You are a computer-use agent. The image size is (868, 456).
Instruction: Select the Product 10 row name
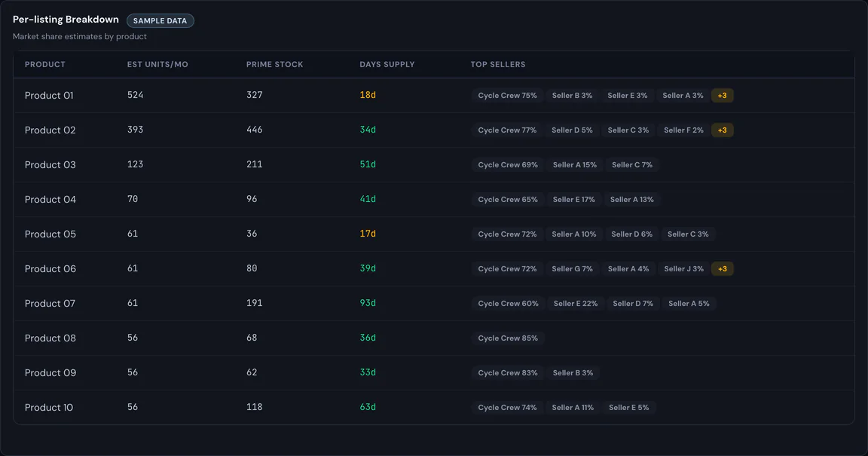coord(49,407)
